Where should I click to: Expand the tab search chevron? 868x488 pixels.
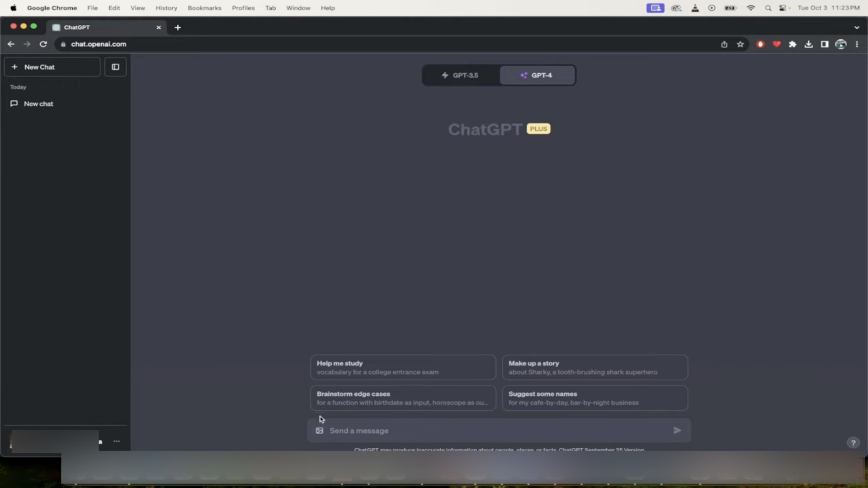tap(857, 28)
